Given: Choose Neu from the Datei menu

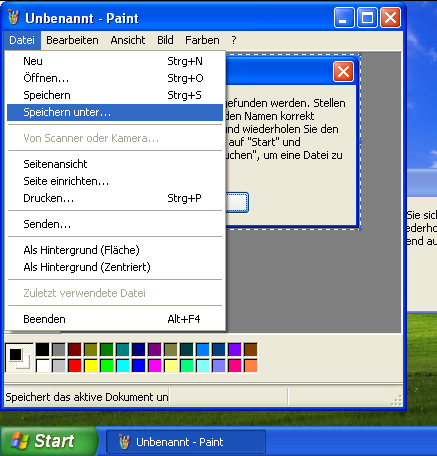Looking at the screenshot, I should [x=115, y=61].
